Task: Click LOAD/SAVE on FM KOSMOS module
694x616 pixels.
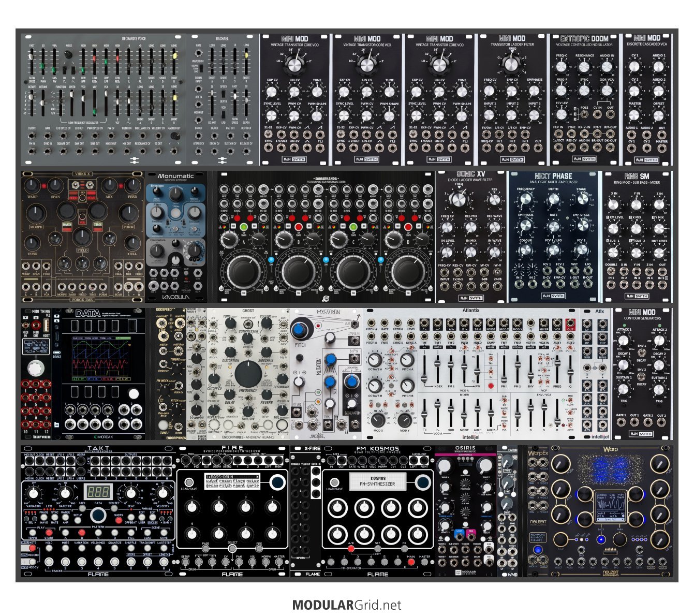Action: coord(334,482)
